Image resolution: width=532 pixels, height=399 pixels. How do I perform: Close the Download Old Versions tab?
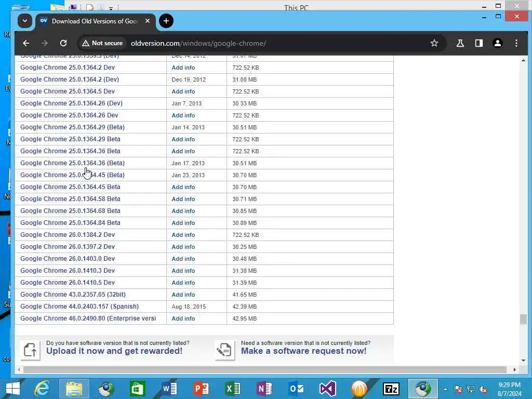click(x=148, y=21)
